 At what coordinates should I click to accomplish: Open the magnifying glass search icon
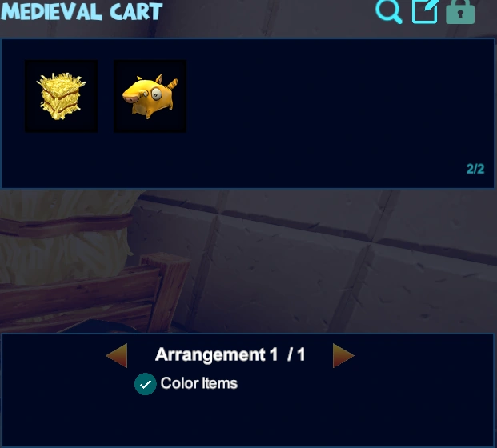pyautogui.click(x=389, y=11)
